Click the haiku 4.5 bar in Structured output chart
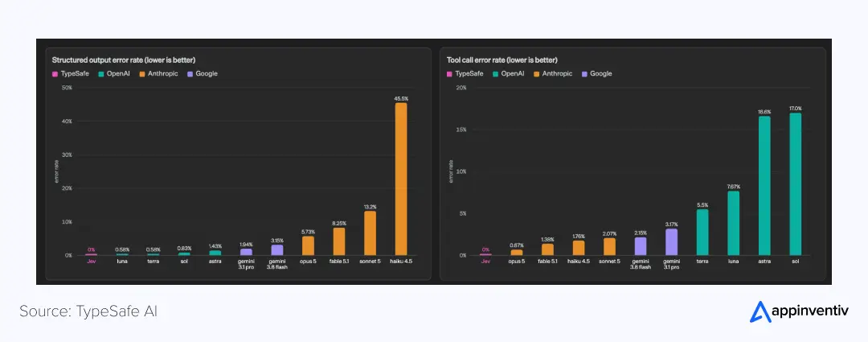This screenshot has width=868, height=342. [401, 179]
